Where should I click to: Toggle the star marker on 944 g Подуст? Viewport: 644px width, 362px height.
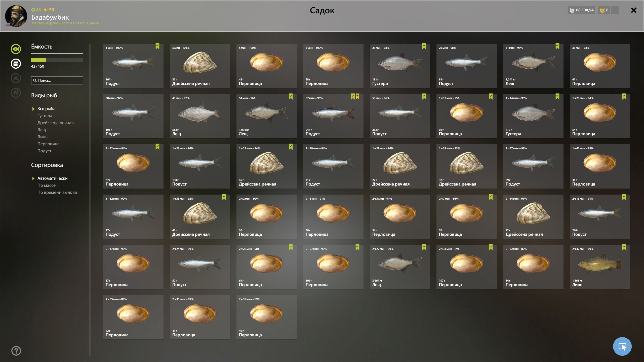[357, 97]
